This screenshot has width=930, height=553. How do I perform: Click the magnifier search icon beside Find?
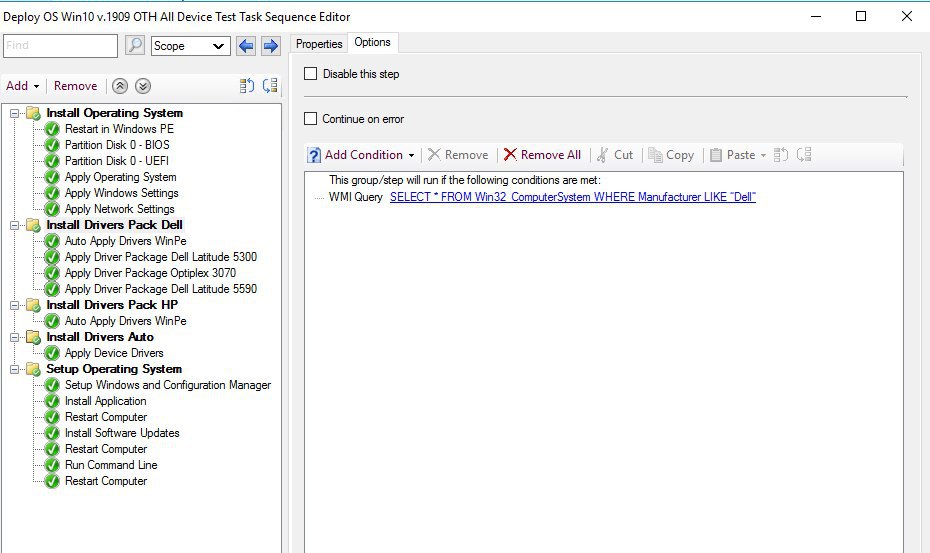(x=135, y=45)
